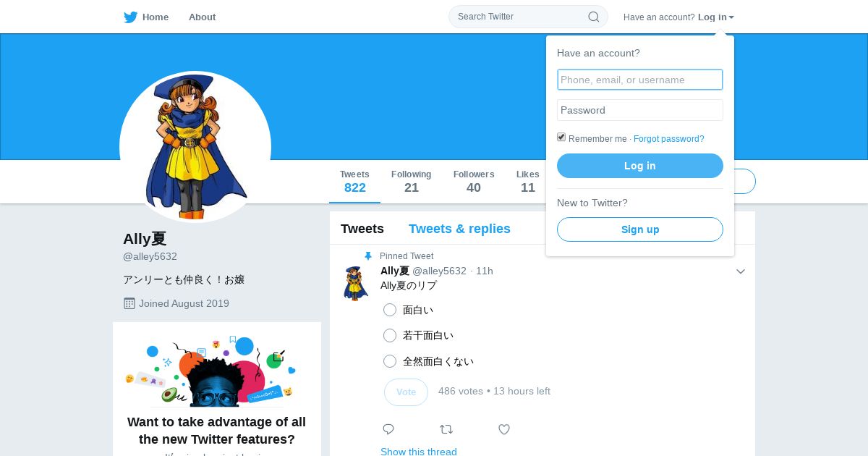This screenshot has width=868, height=456.
Task: Select the 全然面白くない poll option
Action: tap(390, 361)
